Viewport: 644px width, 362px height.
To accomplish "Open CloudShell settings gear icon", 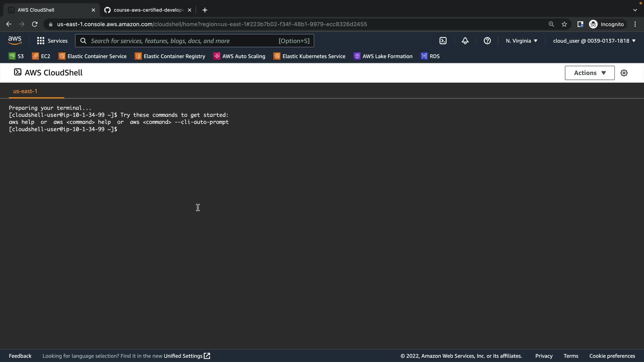I will (624, 73).
